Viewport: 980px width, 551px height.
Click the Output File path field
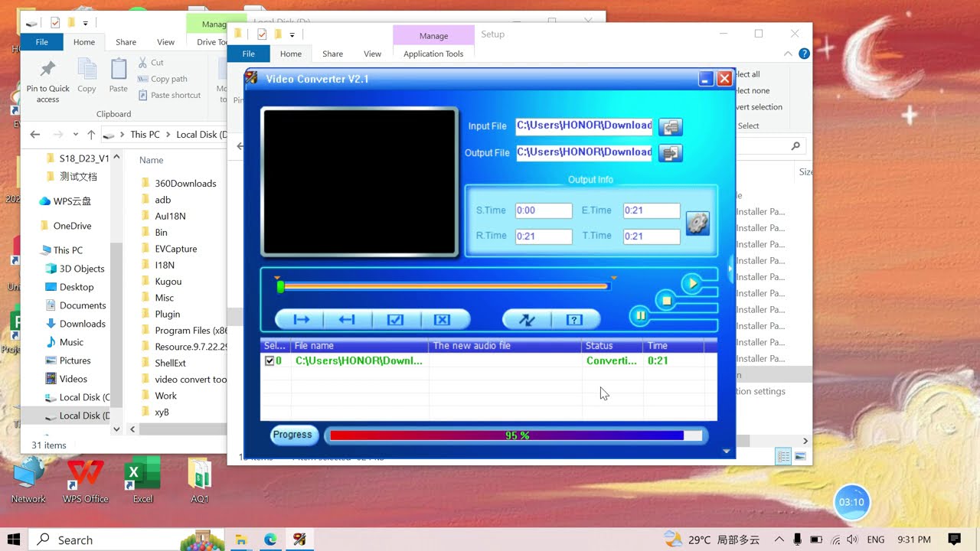click(584, 153)
